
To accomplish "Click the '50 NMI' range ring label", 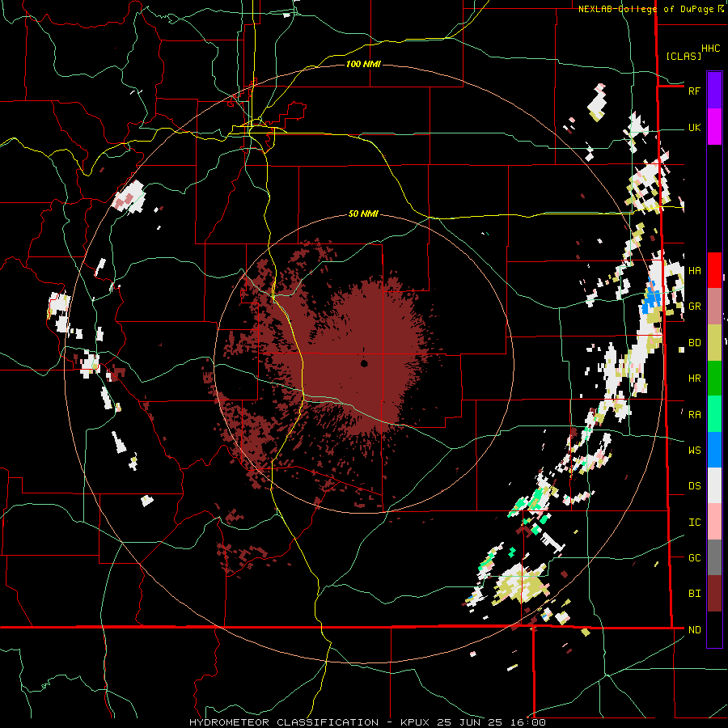I will coord(363,214).
